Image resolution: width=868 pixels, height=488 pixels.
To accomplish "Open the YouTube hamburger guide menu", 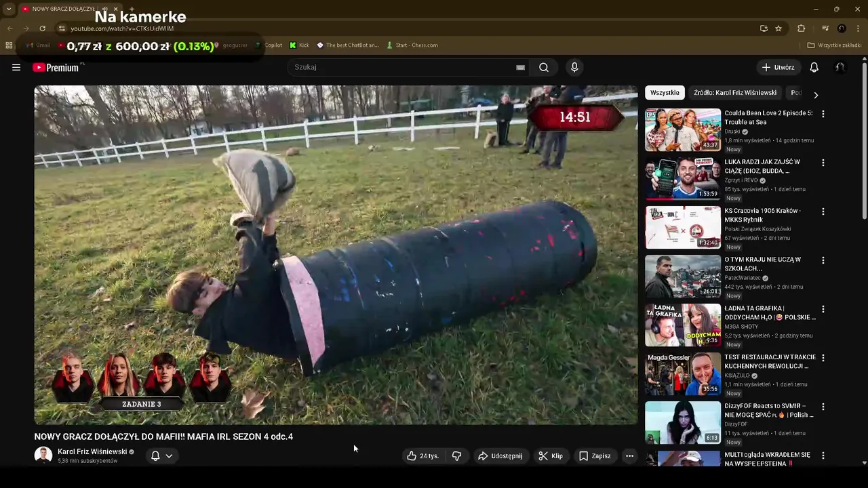I will tap(16, 67).
